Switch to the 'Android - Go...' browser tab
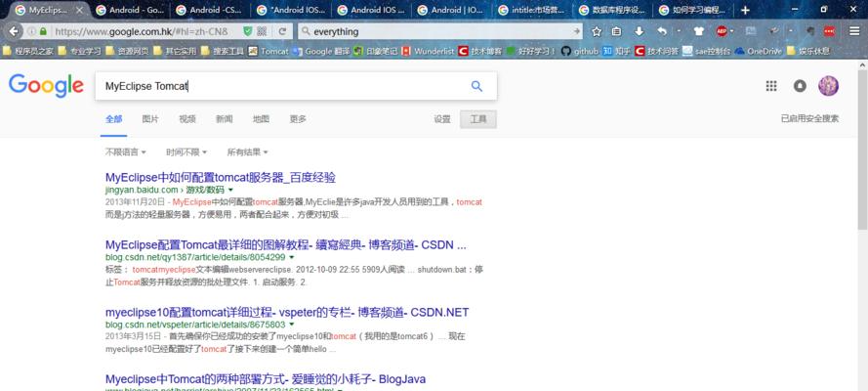 pos(129,10)
